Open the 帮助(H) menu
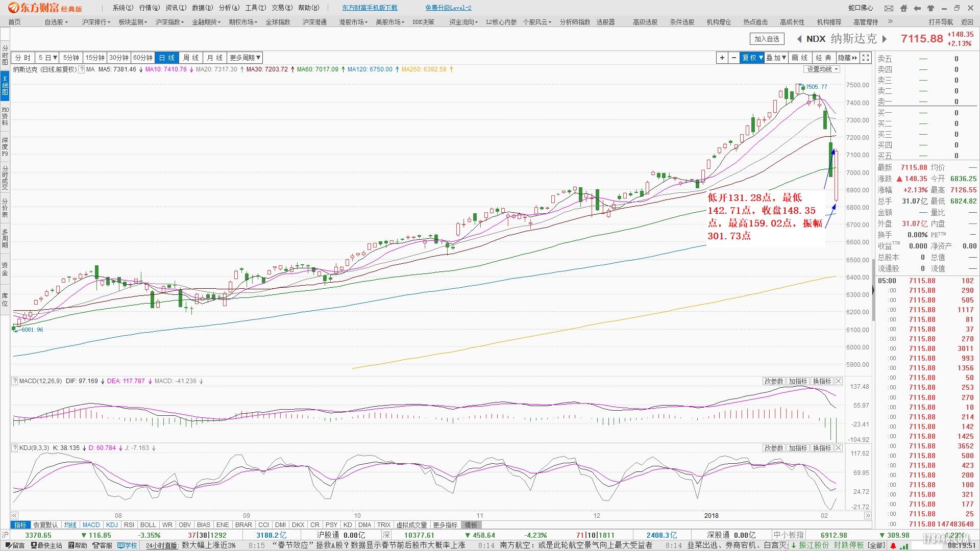980x551 pixels. point(308,8)
